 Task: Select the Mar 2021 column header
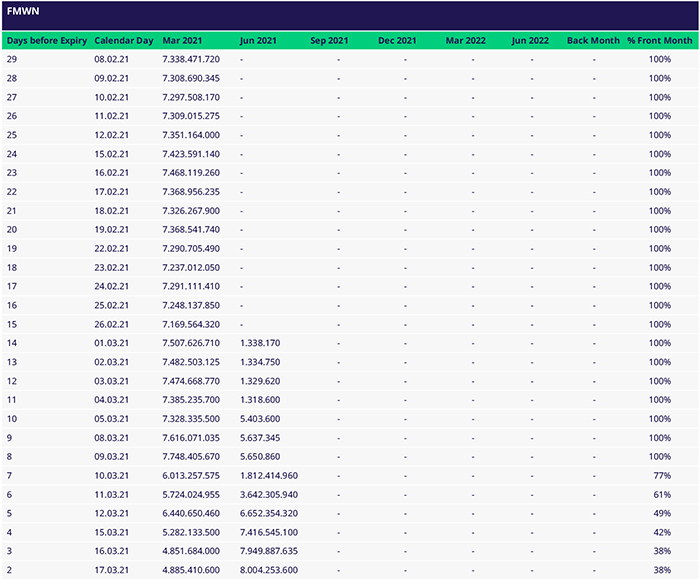182,41
